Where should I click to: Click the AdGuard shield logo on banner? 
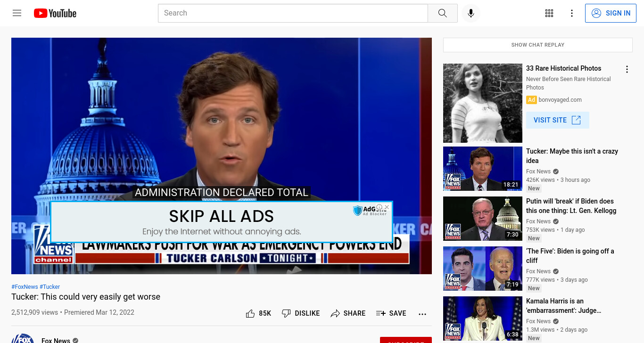[x=358, y=211]
